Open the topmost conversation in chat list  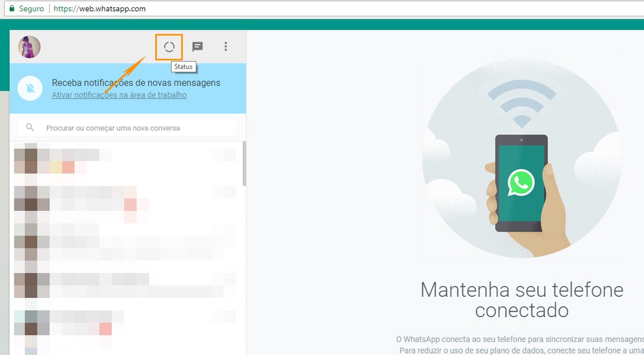point(126,162)
